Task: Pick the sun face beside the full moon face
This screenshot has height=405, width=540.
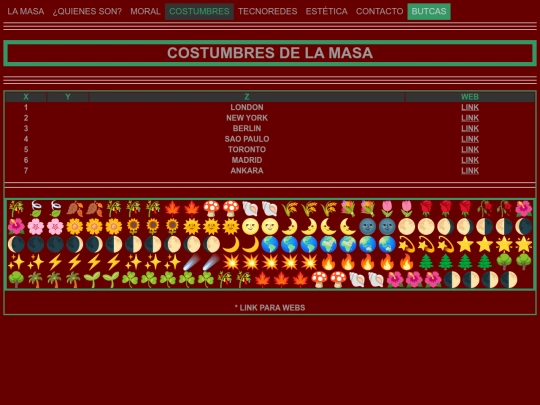Action: point(231,227)
